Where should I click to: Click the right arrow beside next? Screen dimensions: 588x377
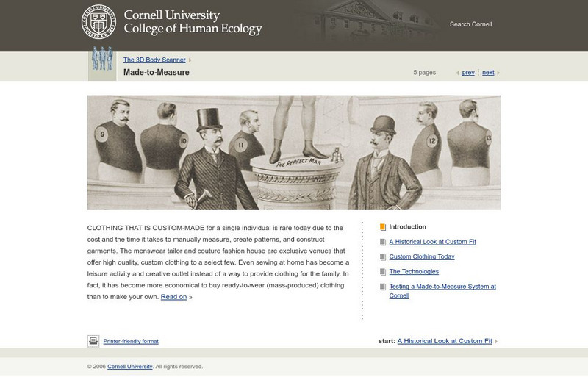[498, 73]
